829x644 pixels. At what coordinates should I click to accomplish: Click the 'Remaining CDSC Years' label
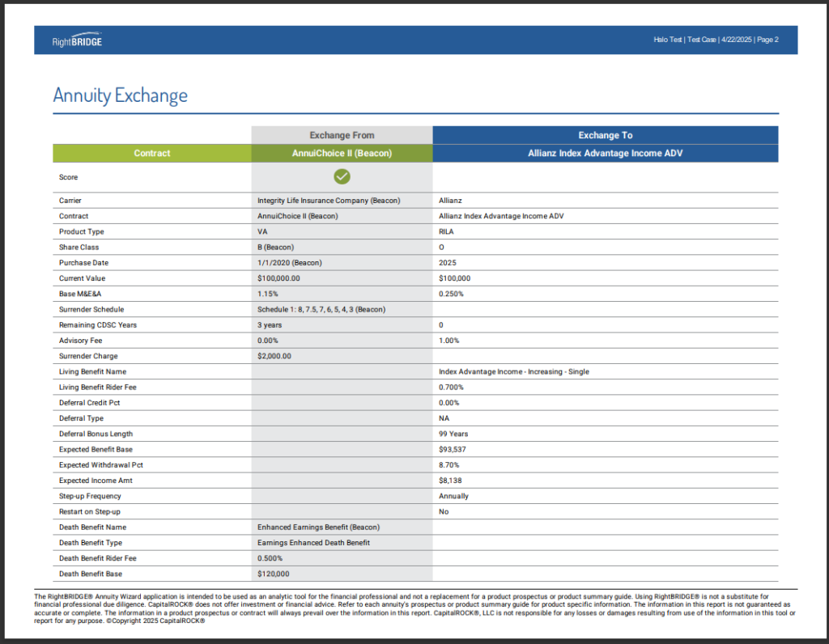[98, 325]
